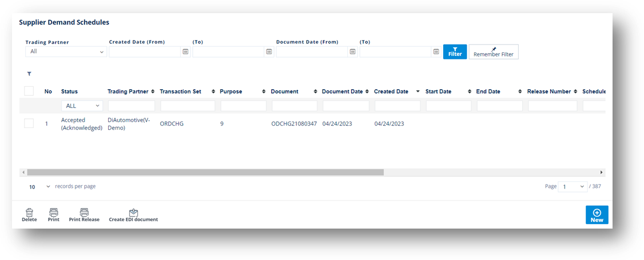The width and height of the screenshot is (644, 260).
Task: Click Create EDI document icon
Action: (133, 213)
